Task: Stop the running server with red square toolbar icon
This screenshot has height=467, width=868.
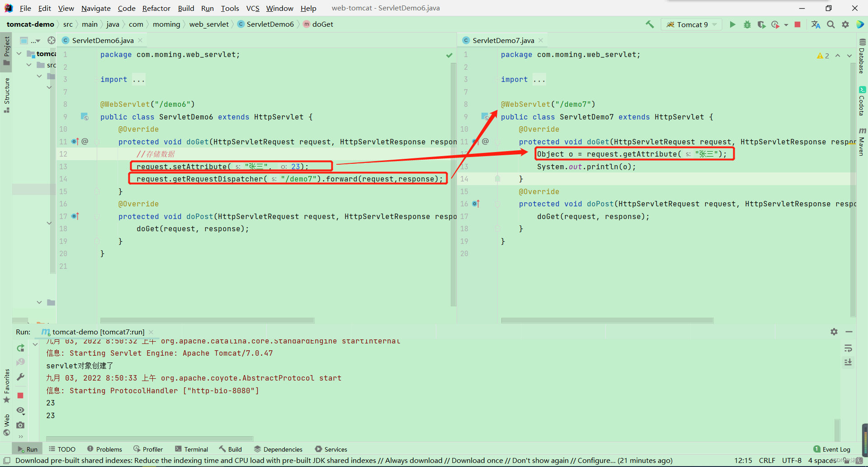Action: click(x=797, y=24)
